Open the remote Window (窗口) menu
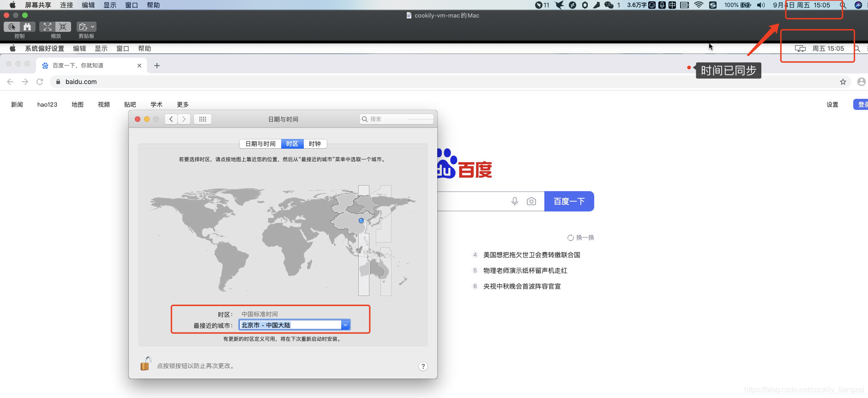The height and width of the screenshot is (398, 868). [123, 48]
